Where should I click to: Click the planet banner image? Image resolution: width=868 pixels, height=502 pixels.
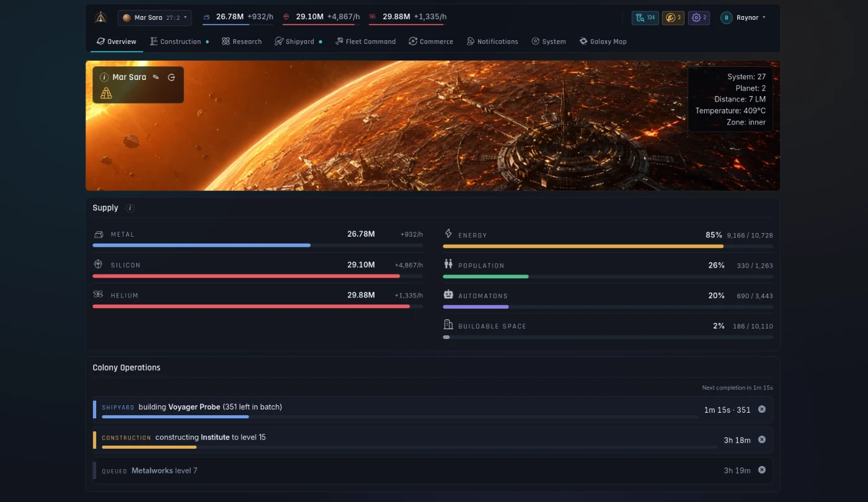433,126
